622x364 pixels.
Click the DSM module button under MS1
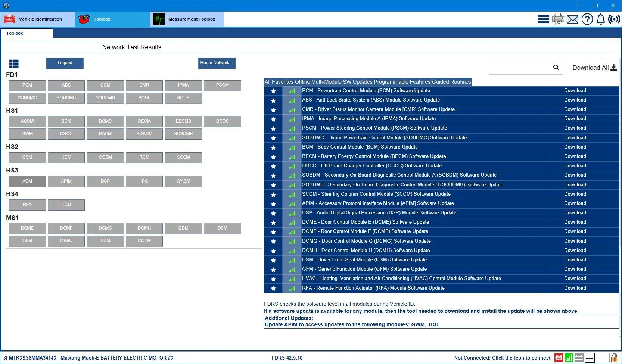[223, 228]
